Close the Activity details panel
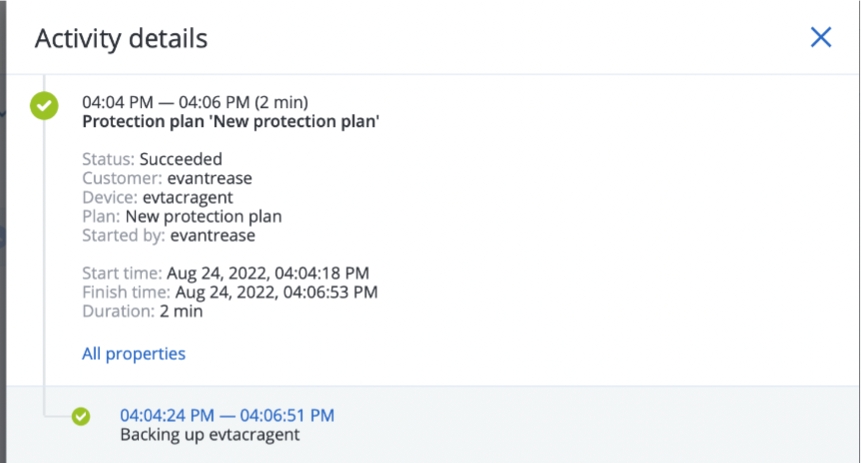 (820, 38)
